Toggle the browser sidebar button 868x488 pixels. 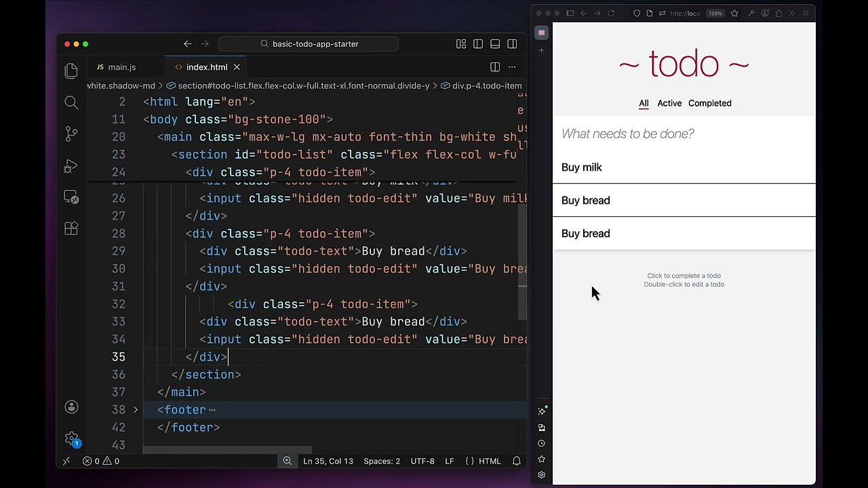pyautogui.click(x=570, y=14)
